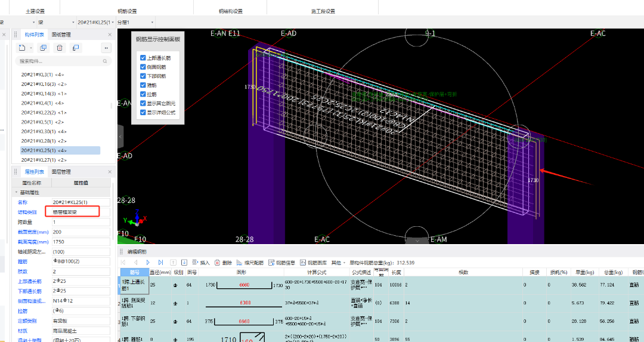This screenshot has width=644, height=342.
Task: Toggle 上部通长筋 display checkbox
Action: pos(143,58)
